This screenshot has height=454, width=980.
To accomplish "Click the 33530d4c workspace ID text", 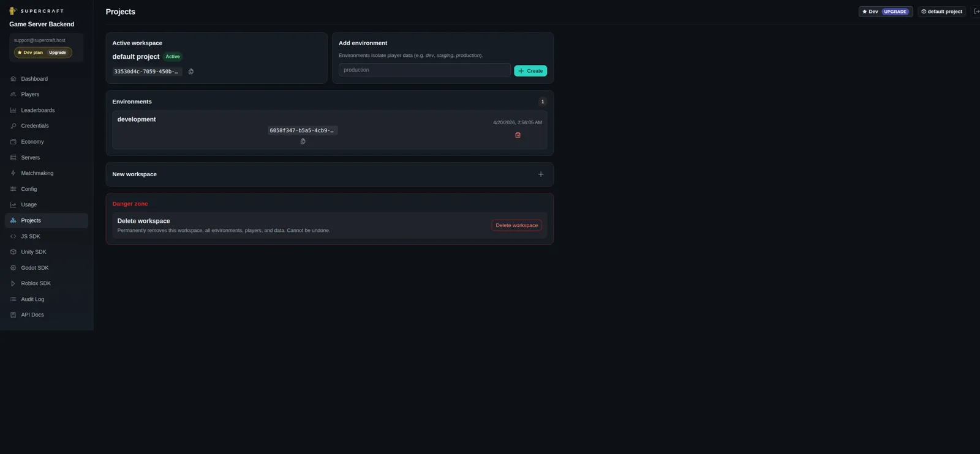I will (147, 72).
